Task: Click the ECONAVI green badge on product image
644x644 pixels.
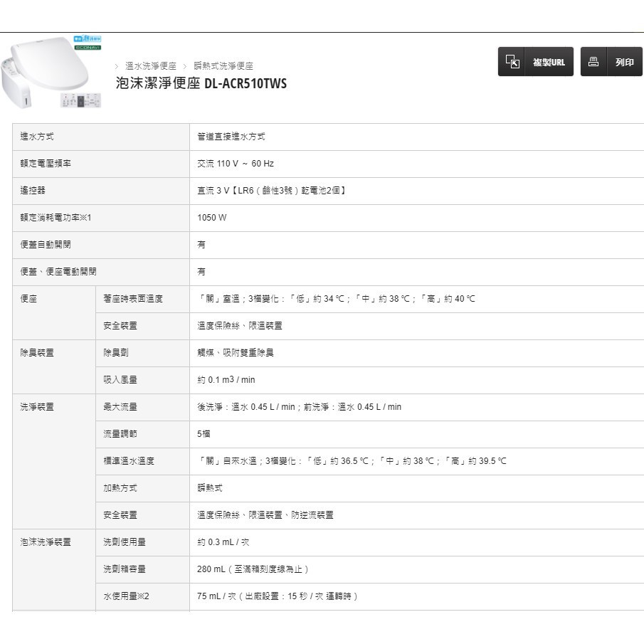Action: [x=88, y=48]
